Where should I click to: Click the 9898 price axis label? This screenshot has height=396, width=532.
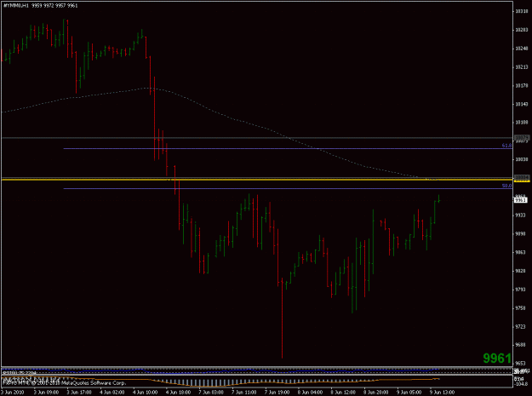521,234
